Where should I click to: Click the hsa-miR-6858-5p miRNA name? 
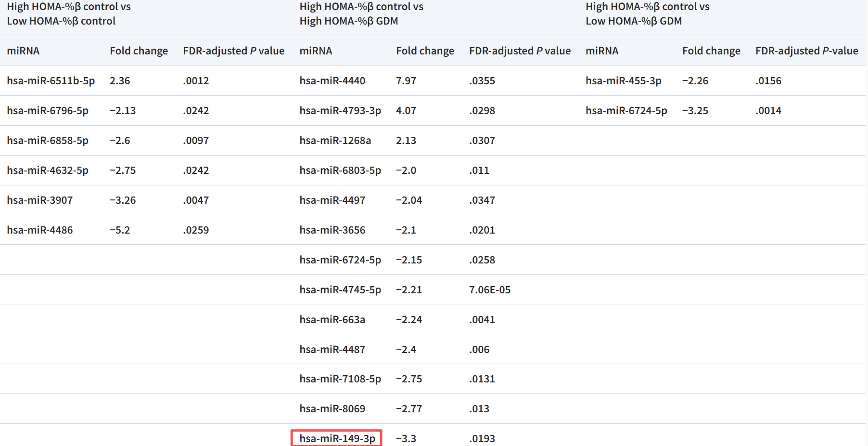coord(48,141)
